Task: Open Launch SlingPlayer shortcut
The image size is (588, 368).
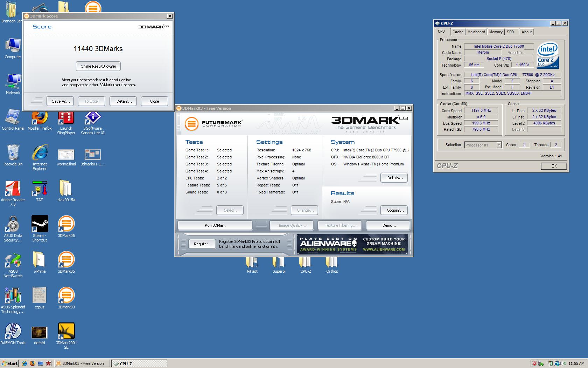Action: coord(66,122)
